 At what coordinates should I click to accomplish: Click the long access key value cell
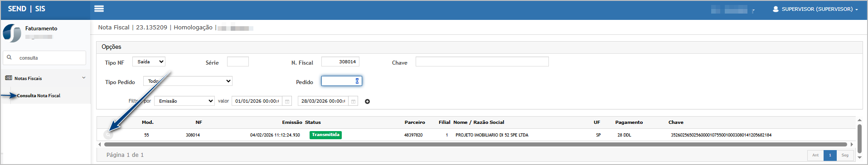click(x=721, y=135)
